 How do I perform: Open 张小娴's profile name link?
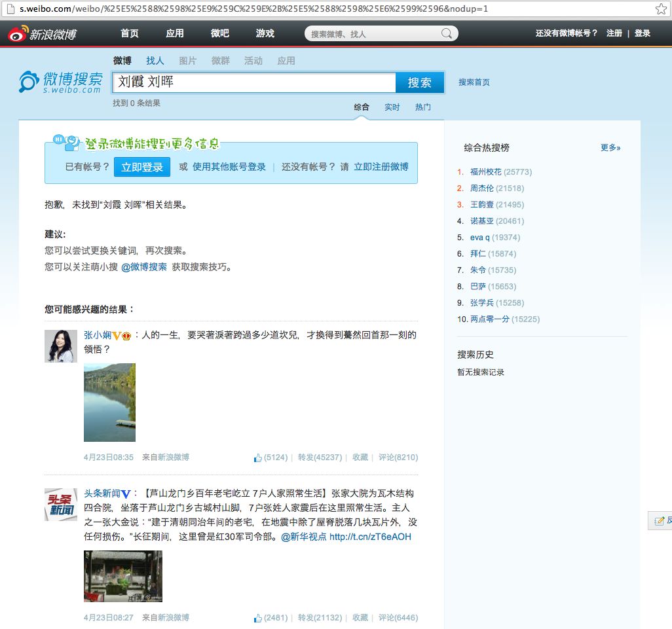coord(98,335)
